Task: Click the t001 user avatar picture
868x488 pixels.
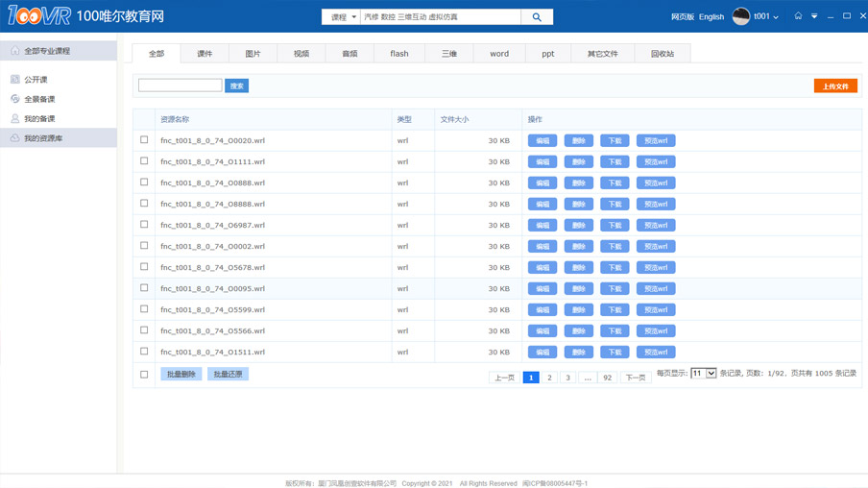Action: 740,16
